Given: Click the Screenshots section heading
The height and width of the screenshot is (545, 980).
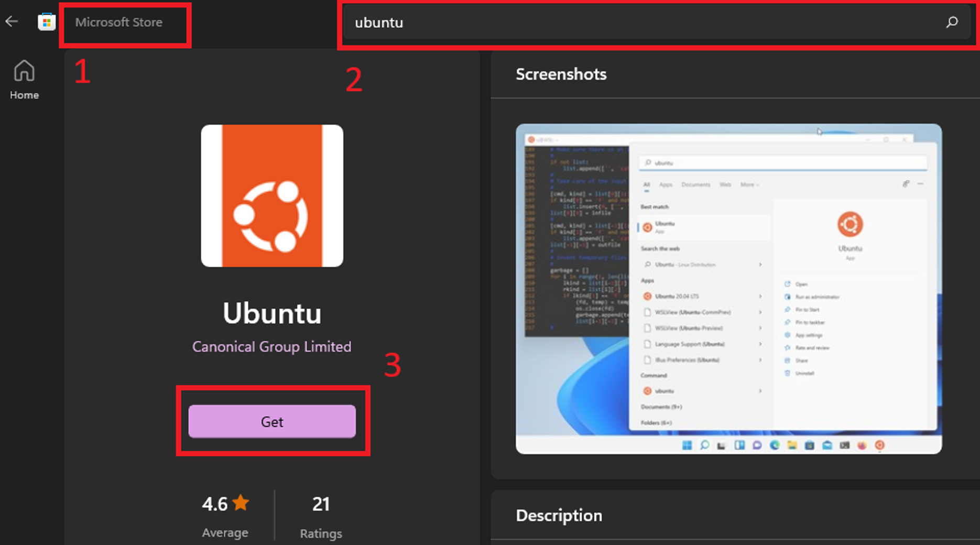Looking at the screenshot, I should coord(561,74).
